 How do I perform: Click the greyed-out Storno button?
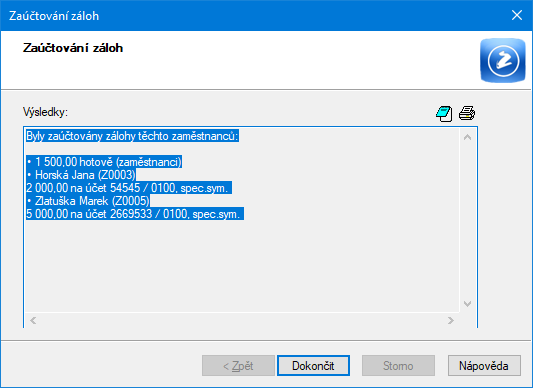[x=398, y=366]
